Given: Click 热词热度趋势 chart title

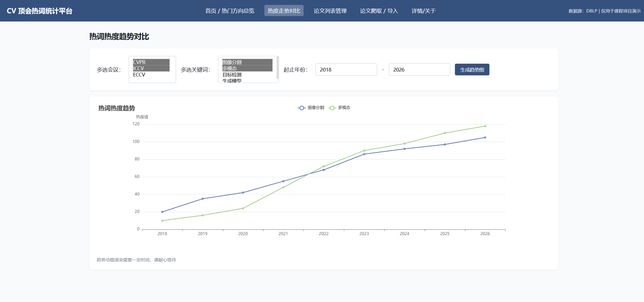Looking at the screenshot, I should [x=116, y=108].
